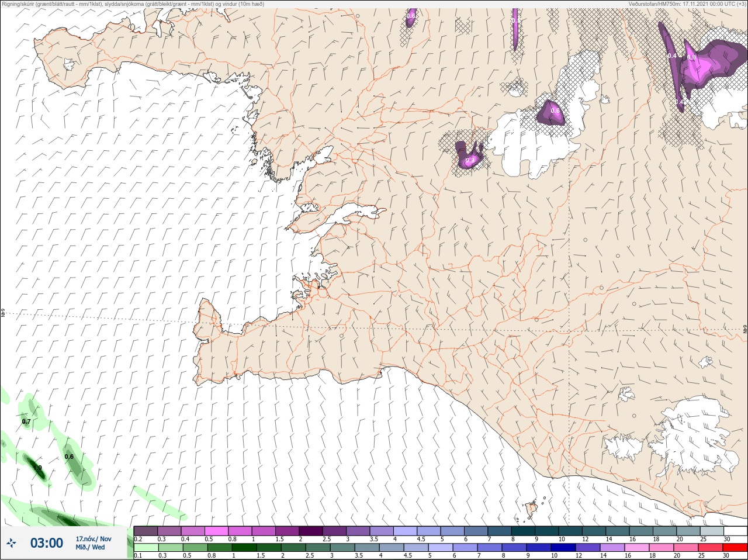
Task: Click the 03:00 forecast time
Action: click(47, 544)
